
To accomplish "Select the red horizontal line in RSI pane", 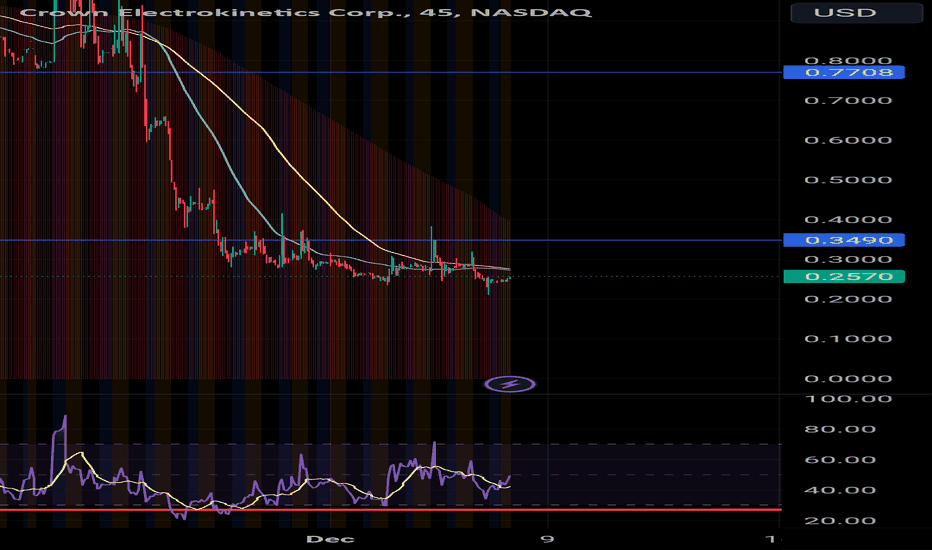I will (391, 510).
